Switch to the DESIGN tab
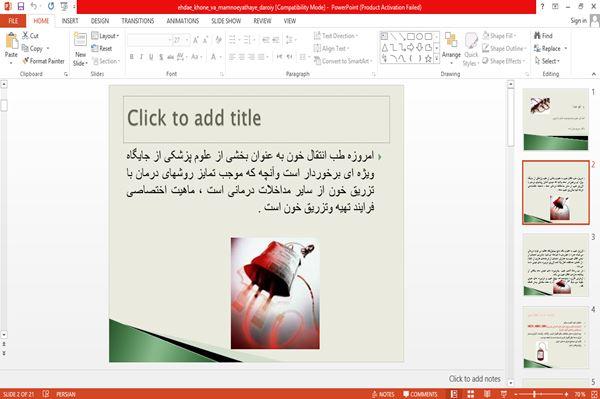 tap(100, 21)
